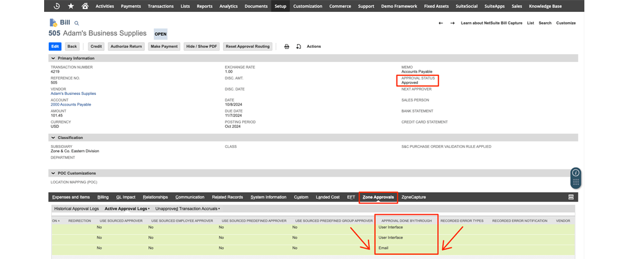This screenshot has height=259, width=644.
Task: Go to the Home house icon
Action: pos(85,6)
